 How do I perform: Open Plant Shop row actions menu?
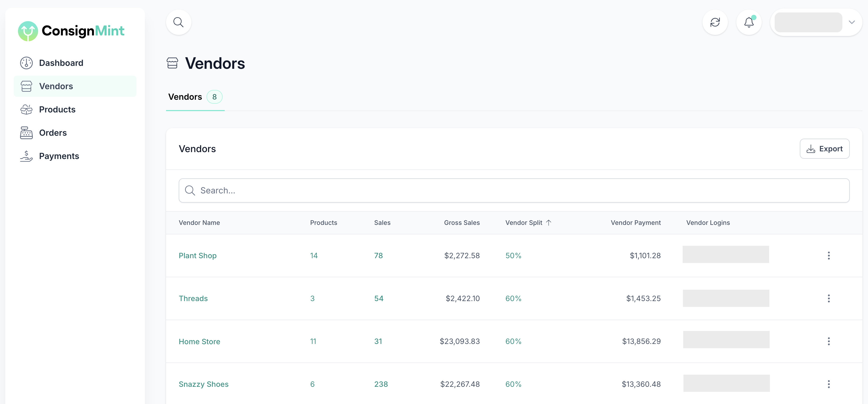click(x=829, y=256)
